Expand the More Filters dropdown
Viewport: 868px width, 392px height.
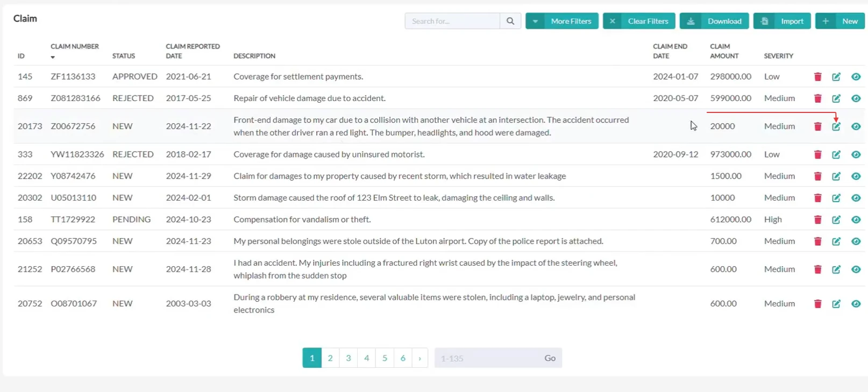tap(562, 21)
